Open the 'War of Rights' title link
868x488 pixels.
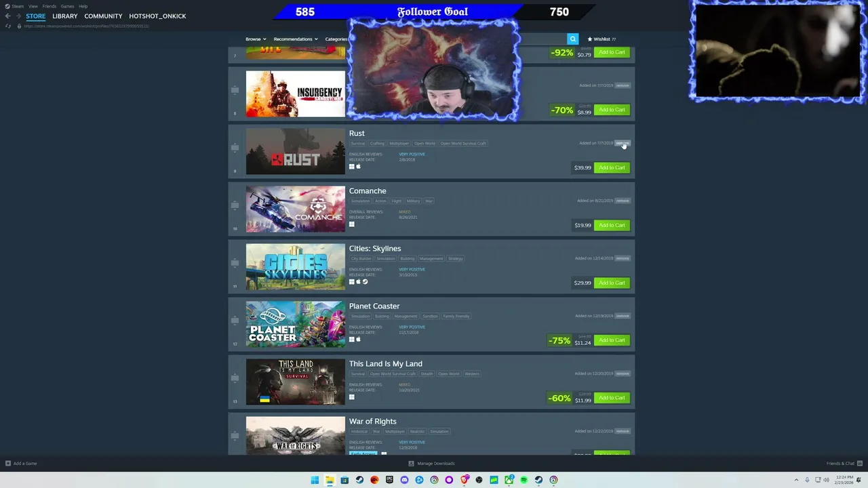372,422
